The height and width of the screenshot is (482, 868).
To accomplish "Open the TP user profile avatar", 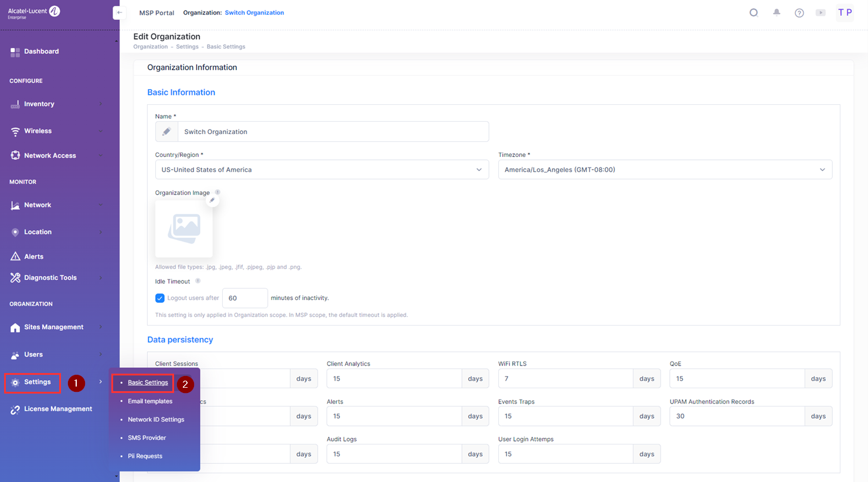I will tap(845, 12).
